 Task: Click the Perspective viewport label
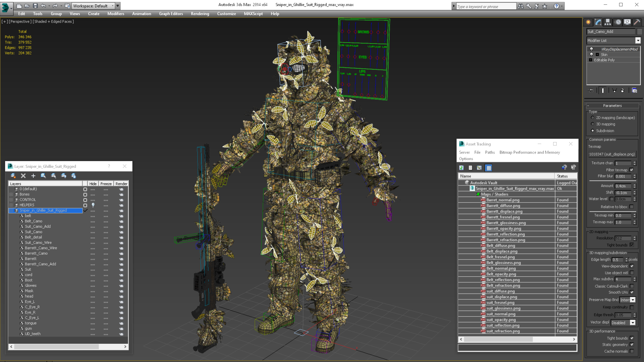tap(20, 21)
